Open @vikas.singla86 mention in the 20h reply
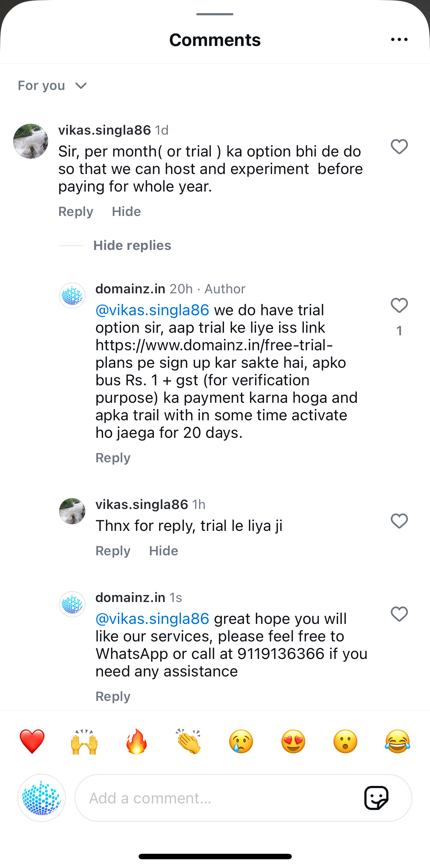Screen dimensions: 430x868 click(152, 310)
